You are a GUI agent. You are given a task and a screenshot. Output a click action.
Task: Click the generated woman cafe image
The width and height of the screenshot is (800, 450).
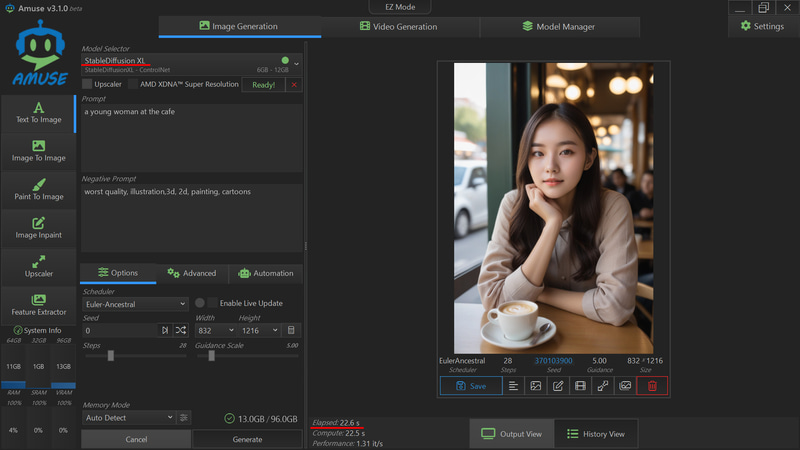(554, 208)
